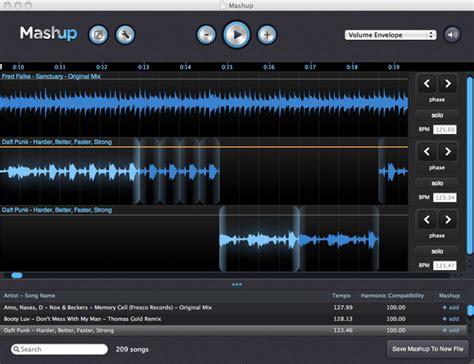
Task: Click the Fred Falke - Sanctuary track title
Action: click(x=51, y=76)
